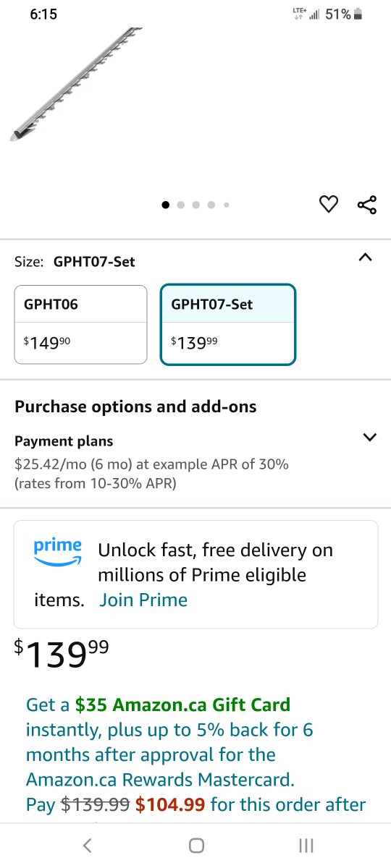
Task: Go to second image carousel dot
Action: tap(181, 205)
